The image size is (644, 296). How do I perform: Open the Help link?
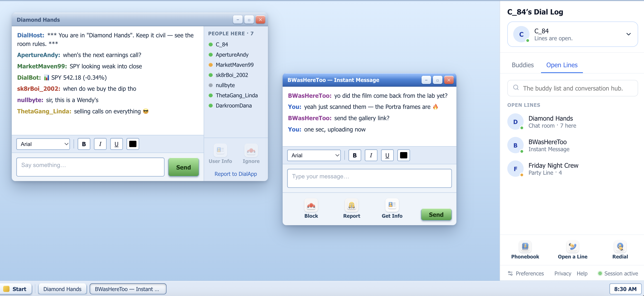[x=582, y=274]
